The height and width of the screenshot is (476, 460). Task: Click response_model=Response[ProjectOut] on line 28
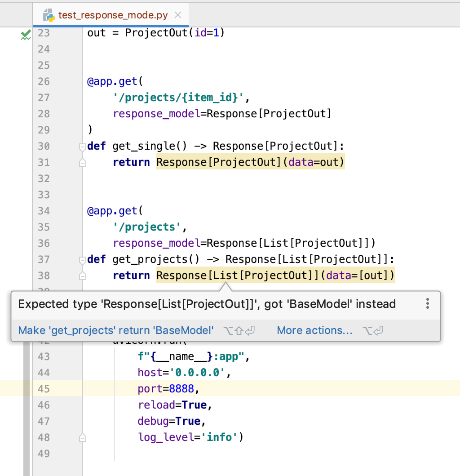click(222, 114)
